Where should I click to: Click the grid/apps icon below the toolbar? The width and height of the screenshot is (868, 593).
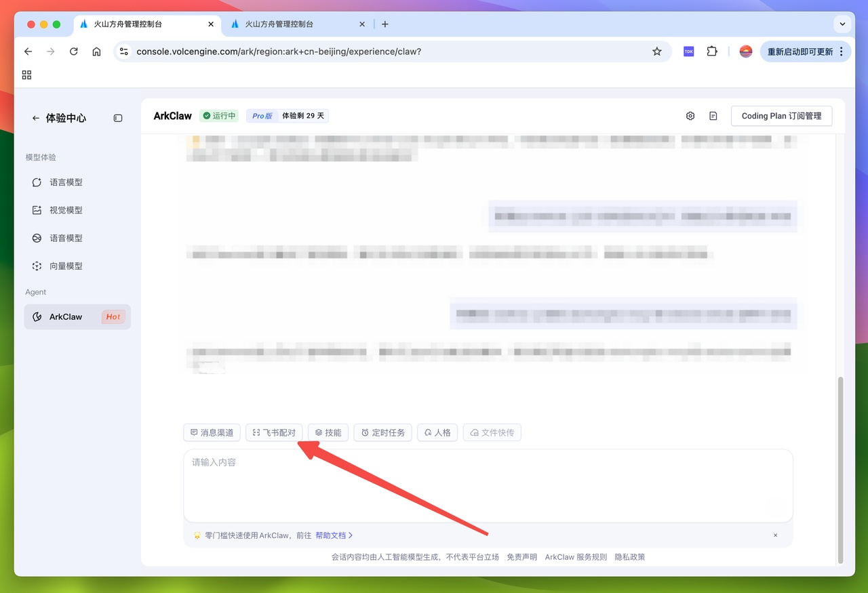26,75
